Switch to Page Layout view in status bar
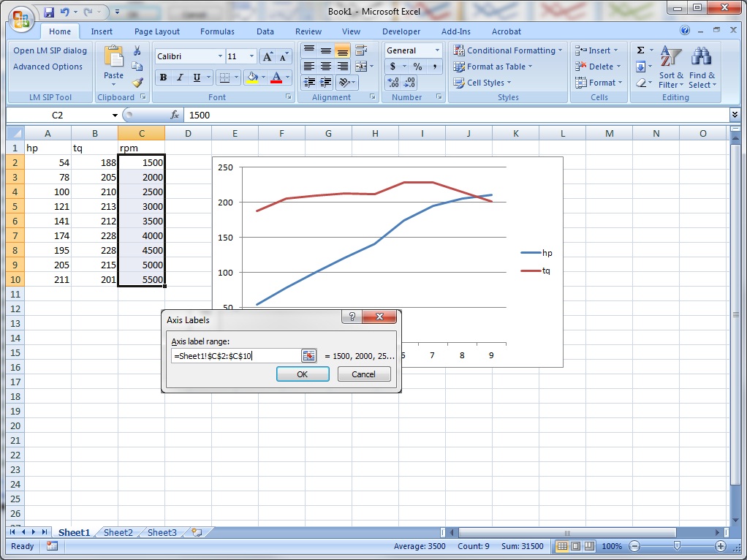 point(575,546)
